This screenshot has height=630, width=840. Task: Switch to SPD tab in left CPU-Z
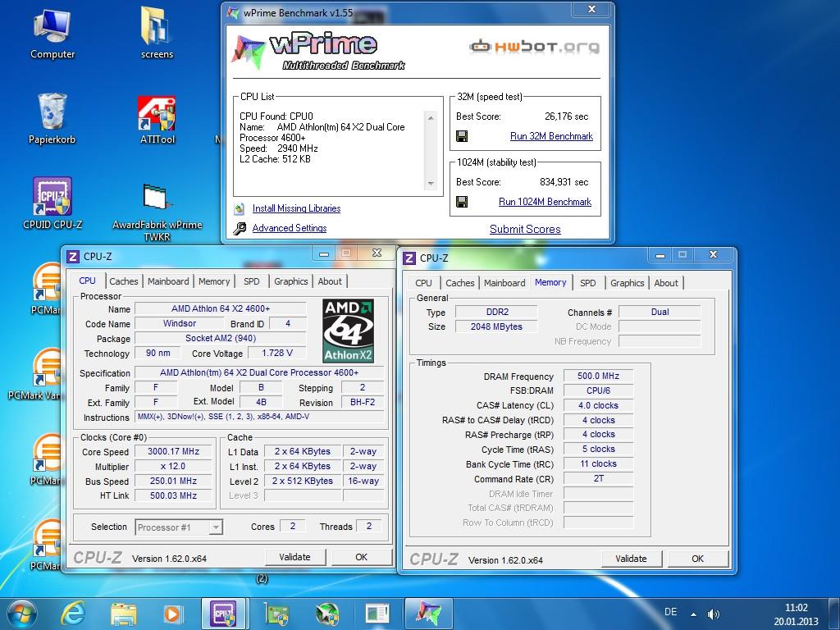click(x=251, y=281)
